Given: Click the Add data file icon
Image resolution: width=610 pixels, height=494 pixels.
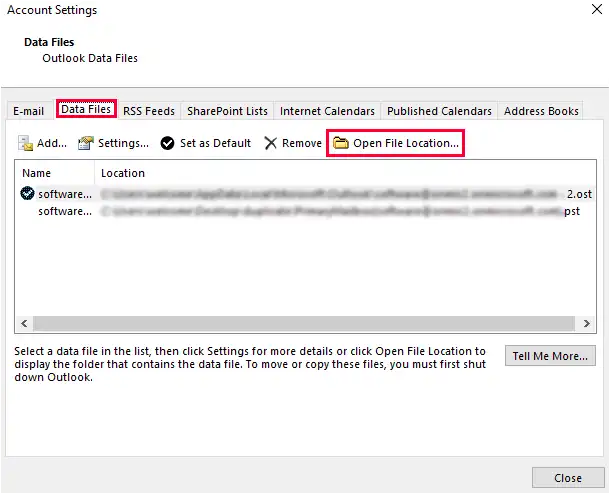Looking at the screenshot, I should coord(25,143).
